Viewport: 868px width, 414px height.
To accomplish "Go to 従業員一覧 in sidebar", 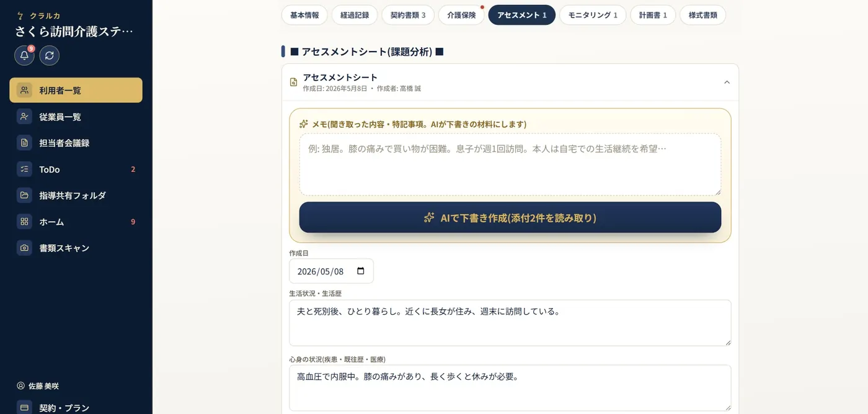I will (x=76, y=117).
